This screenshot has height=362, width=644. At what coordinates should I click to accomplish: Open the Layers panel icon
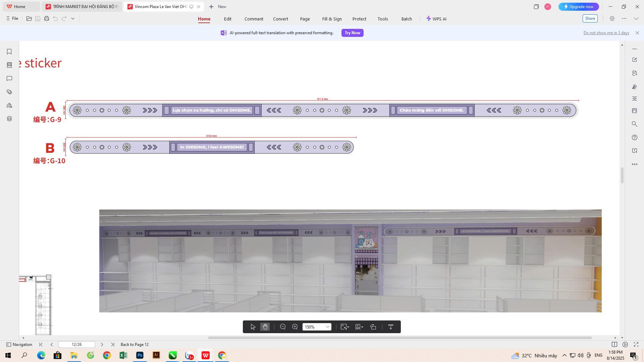tap(9, 119)
